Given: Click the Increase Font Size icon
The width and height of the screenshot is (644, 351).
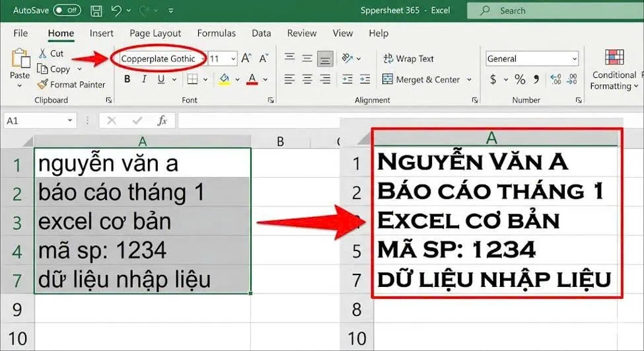Looking at the screenshot, I should tap(246, 58).
